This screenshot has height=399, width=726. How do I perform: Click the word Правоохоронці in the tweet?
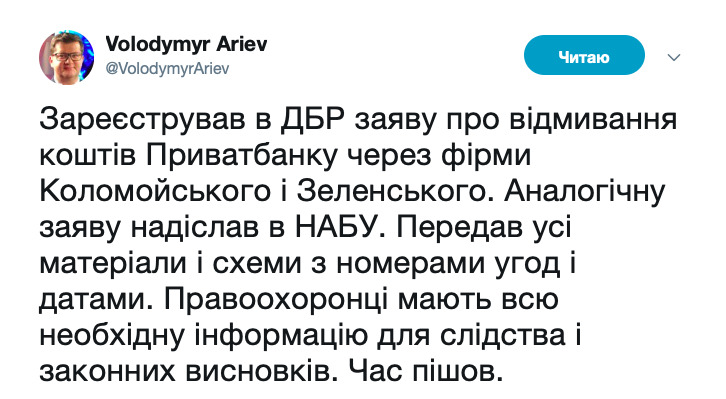click(x=275, y=300)
